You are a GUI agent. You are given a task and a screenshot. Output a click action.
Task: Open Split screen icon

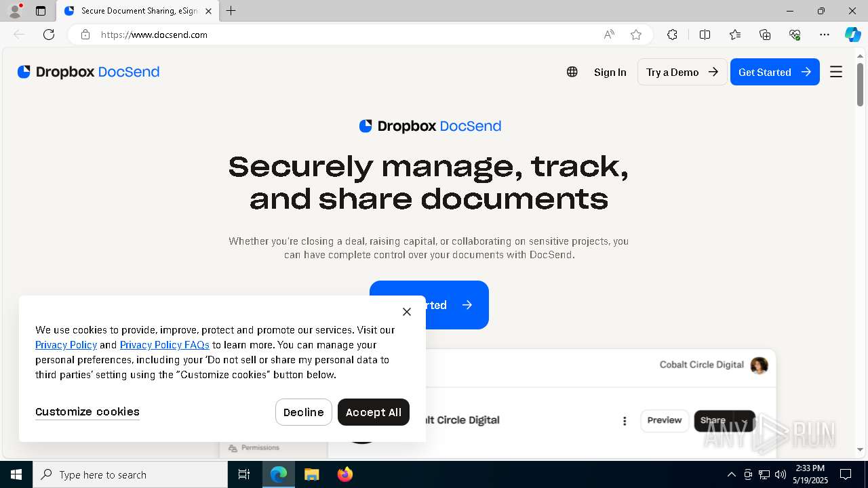point(705,35)
